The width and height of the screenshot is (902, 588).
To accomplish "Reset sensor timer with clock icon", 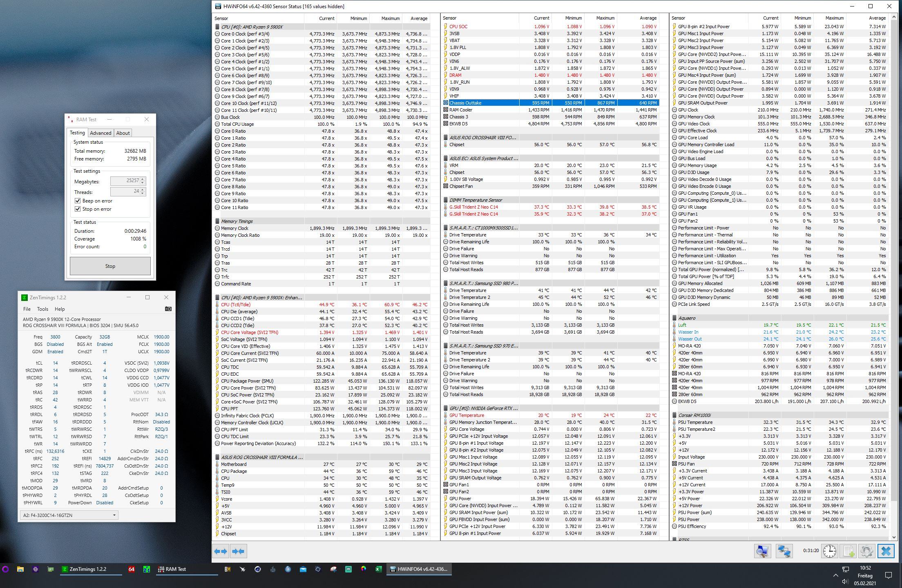I will pyautogui.click(x=829, y=551).
